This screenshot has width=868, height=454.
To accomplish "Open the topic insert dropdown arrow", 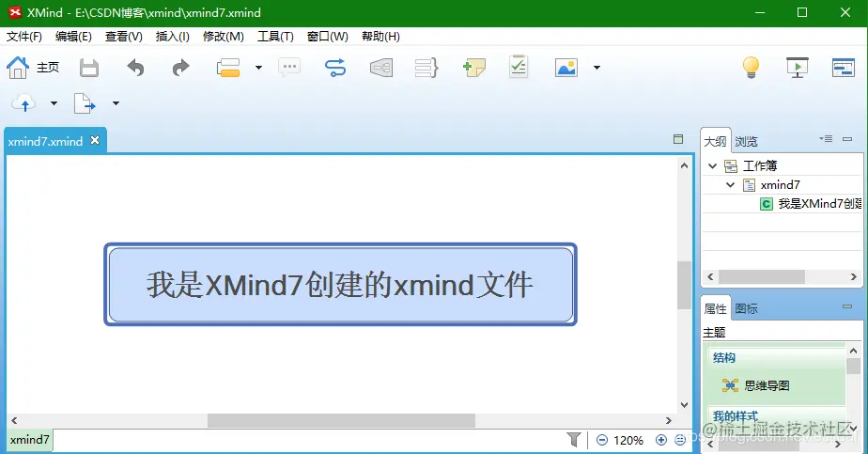I will (258, 68).
